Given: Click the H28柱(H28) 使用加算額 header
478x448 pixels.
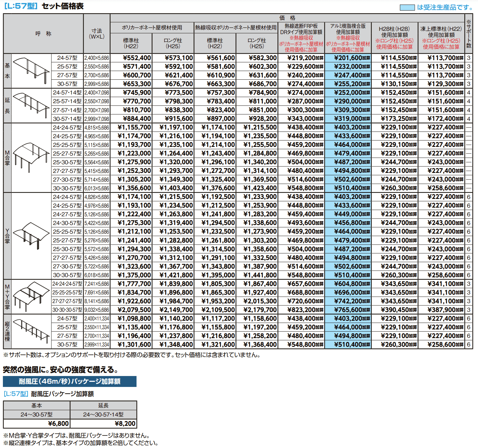Looking at the screenshot, I should [x=394, y=38].
